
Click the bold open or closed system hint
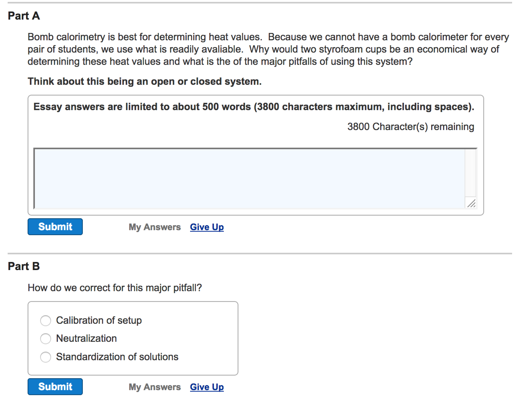point(145,81)
